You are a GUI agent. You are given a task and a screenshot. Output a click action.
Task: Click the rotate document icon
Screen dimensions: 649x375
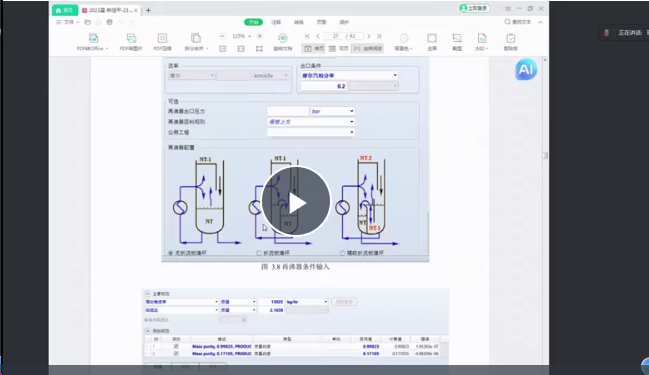tap(283, 38)
